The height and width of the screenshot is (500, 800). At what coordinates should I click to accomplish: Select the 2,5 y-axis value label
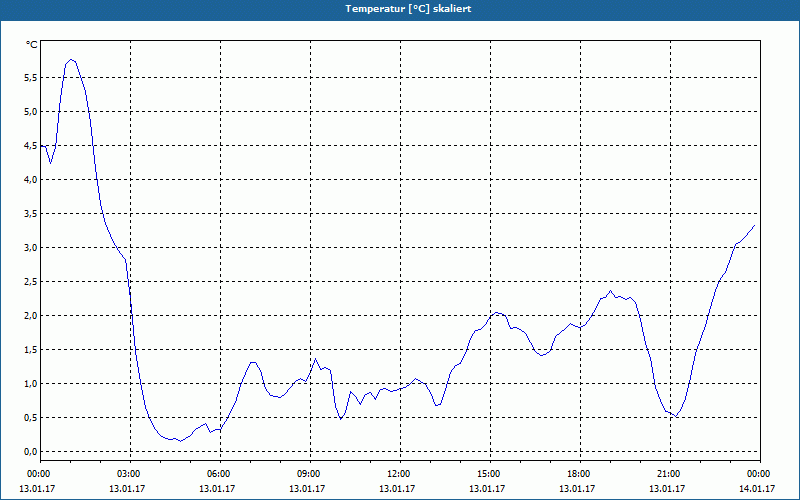point(30,282)
